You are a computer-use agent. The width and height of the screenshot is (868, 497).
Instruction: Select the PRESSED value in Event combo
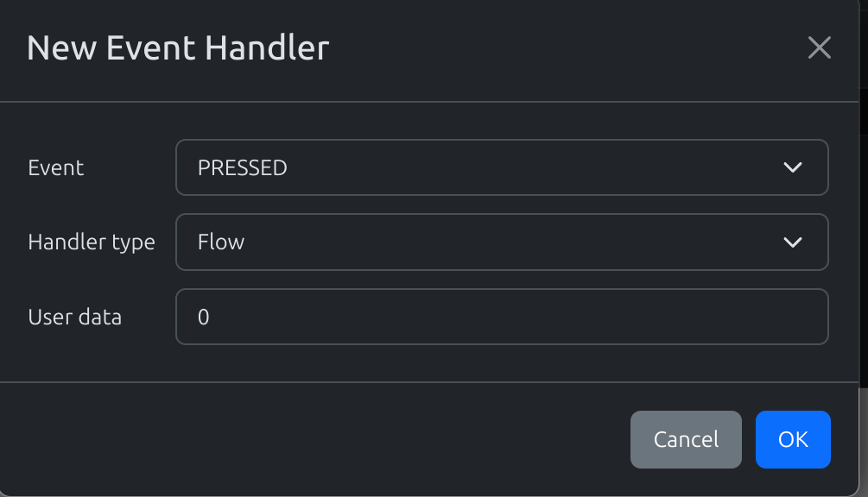tap(243, 167)
